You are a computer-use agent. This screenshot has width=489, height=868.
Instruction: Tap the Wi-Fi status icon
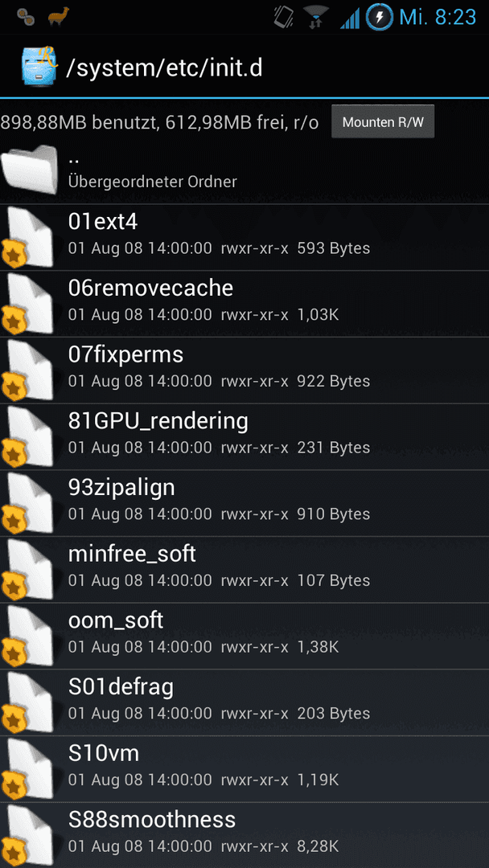pyautogui.click(x=315, y=17)
